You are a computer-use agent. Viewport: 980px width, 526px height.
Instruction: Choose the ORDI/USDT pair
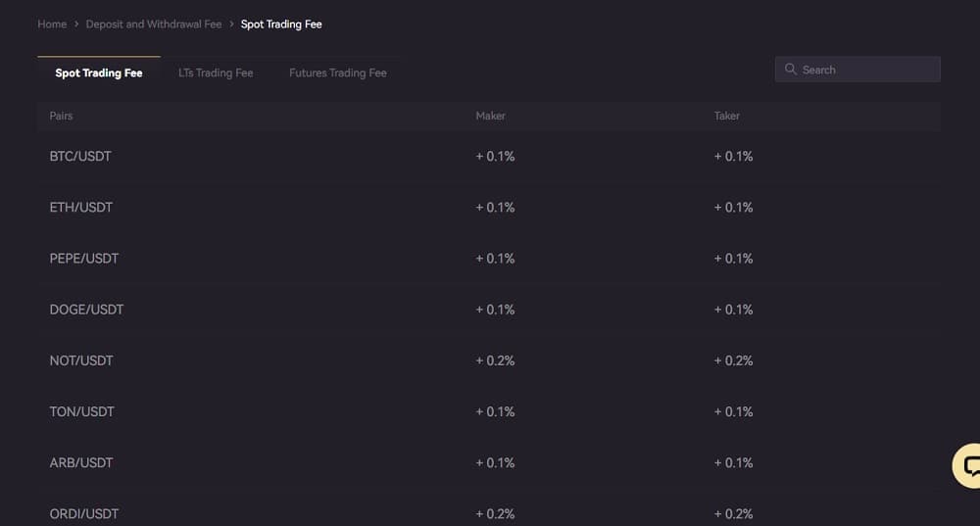83,514
